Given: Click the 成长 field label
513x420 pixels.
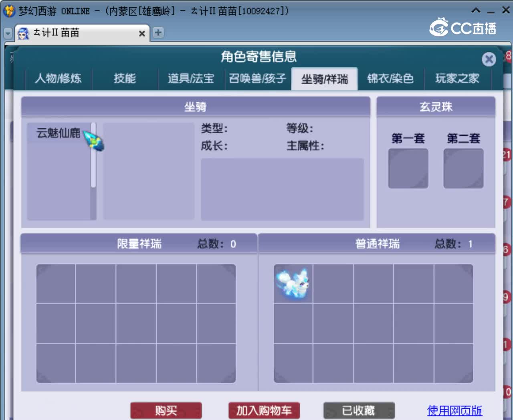Looking at the screenshot, I should point(214,145).
